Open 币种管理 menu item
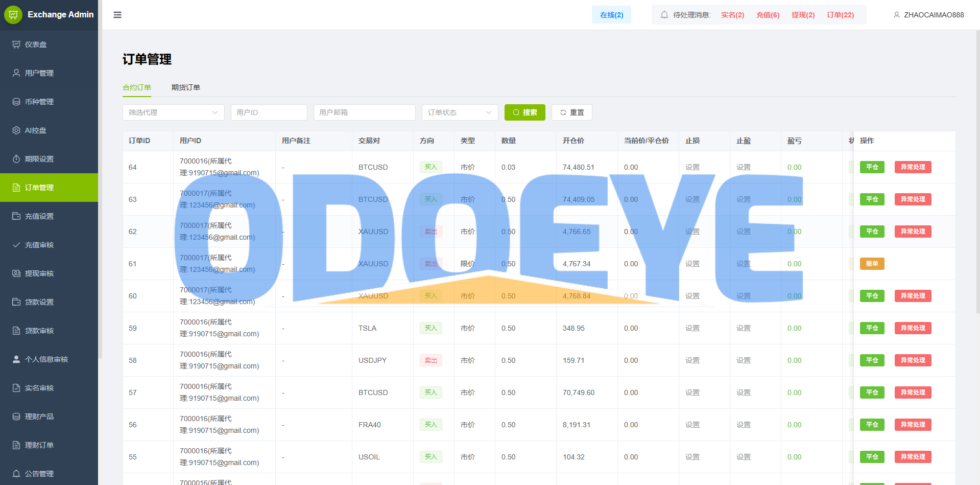This screenshot has width=980, height=485. [x=49, y=102]
